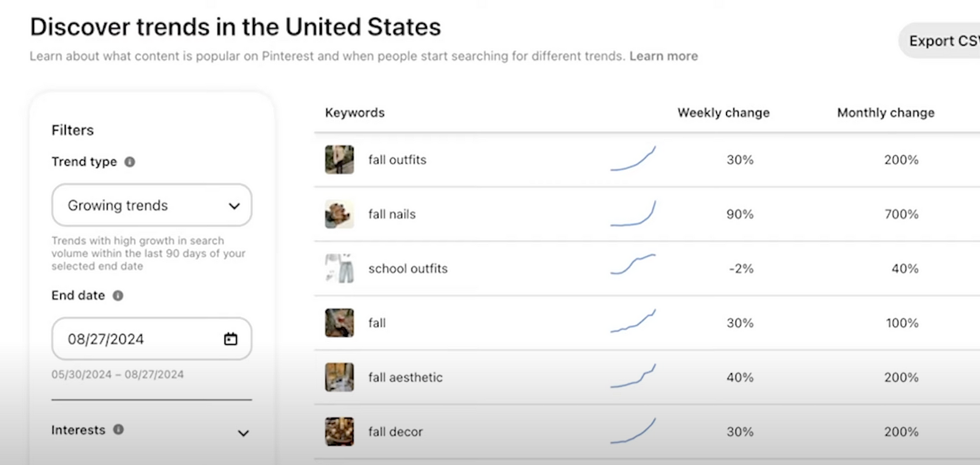Click the fall decor thumbnail image
Screen dimensions: 980x465
[x=339, y=431]
